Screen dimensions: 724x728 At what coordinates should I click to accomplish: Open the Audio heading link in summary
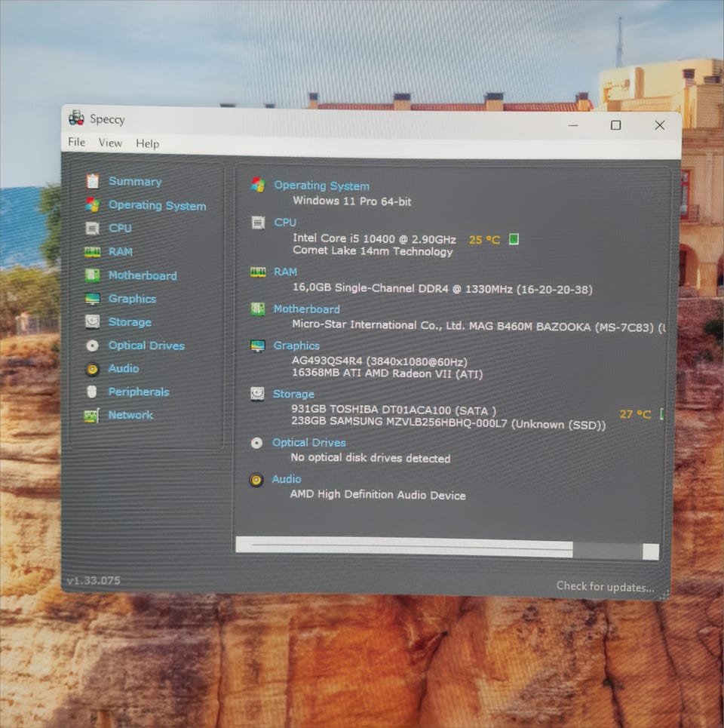[x=287, y=479]
